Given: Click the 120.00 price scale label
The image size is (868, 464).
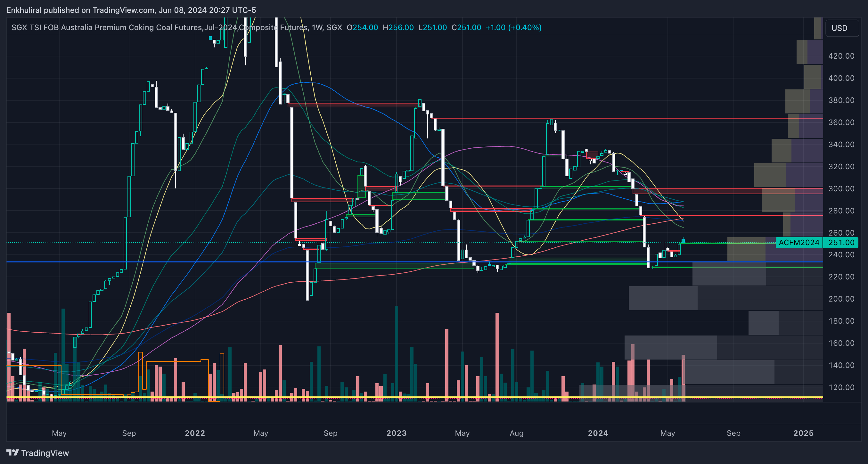Looking at the screenshot, I should pos(841,387).
